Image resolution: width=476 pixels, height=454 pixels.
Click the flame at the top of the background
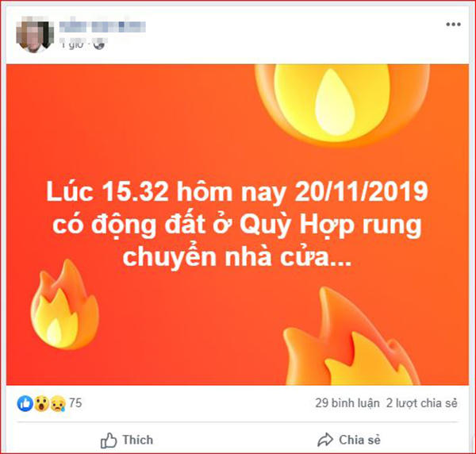click(342, 103)
